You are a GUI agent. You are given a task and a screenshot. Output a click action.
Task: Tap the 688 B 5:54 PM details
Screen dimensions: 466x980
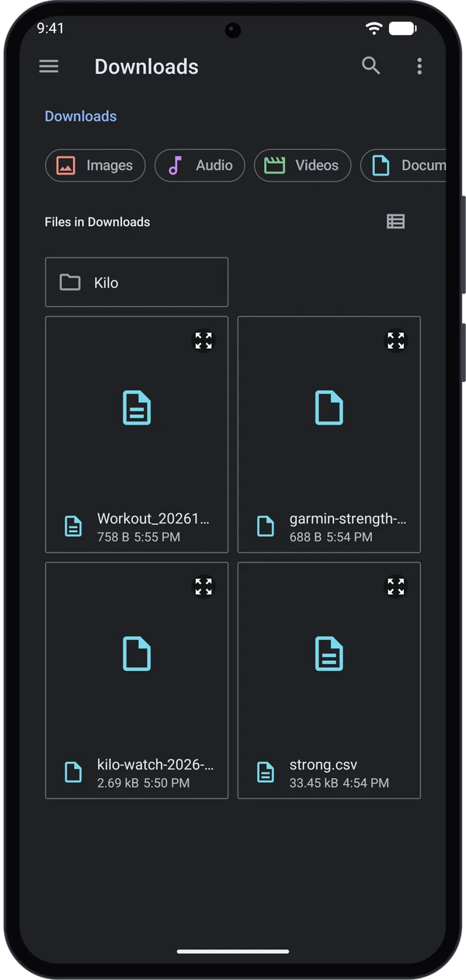pyautogui.click(x=331, y=537)
